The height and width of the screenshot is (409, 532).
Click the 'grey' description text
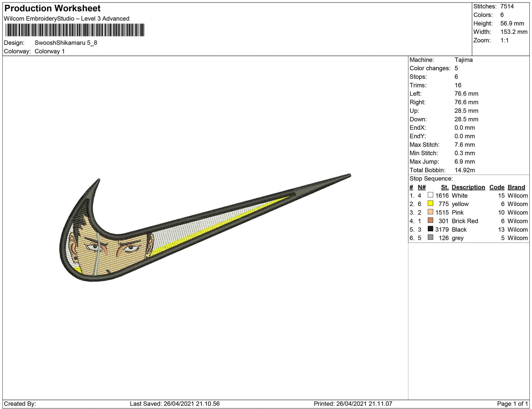pos(458,238)
